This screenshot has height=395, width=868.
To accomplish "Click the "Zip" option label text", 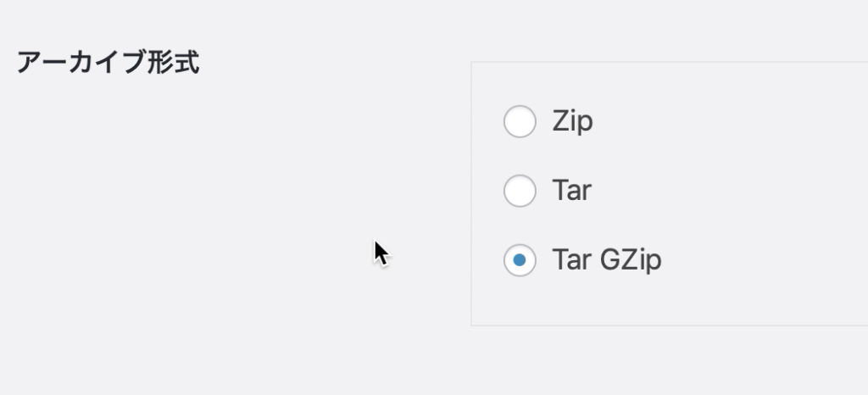I will (572, 121).
